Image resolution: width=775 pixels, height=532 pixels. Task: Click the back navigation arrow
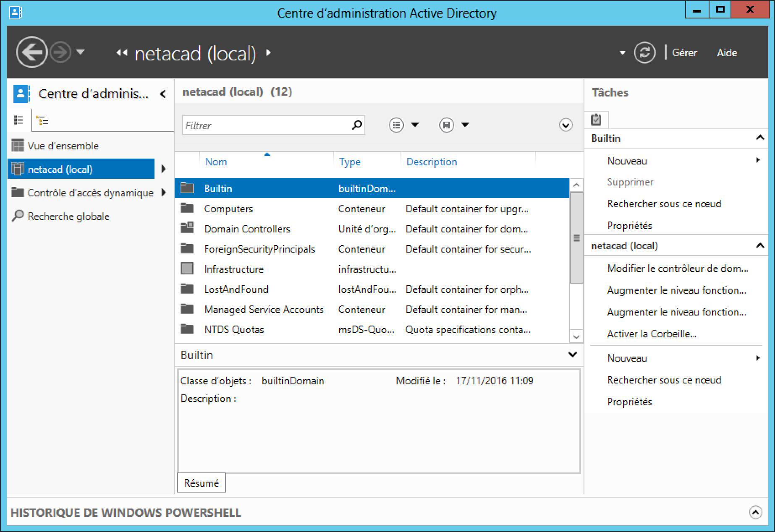click(31, 52)
